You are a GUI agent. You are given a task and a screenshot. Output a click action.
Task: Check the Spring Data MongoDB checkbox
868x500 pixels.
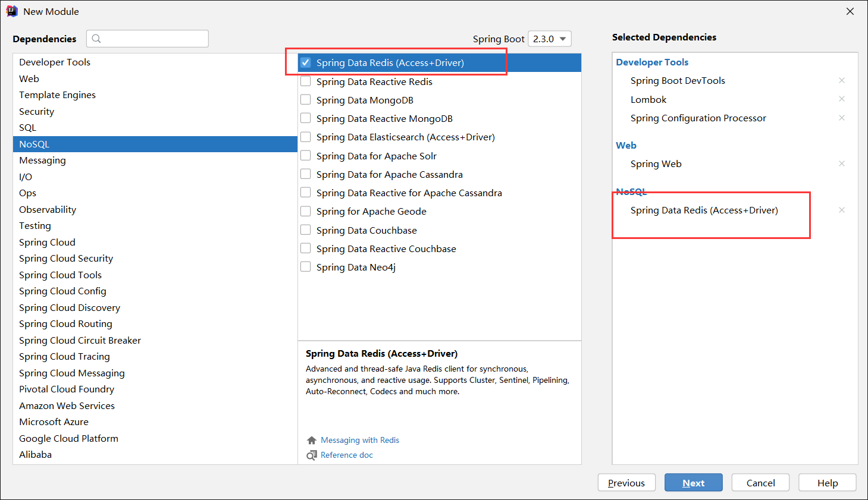pyautogui.click(x=306, y=100)
